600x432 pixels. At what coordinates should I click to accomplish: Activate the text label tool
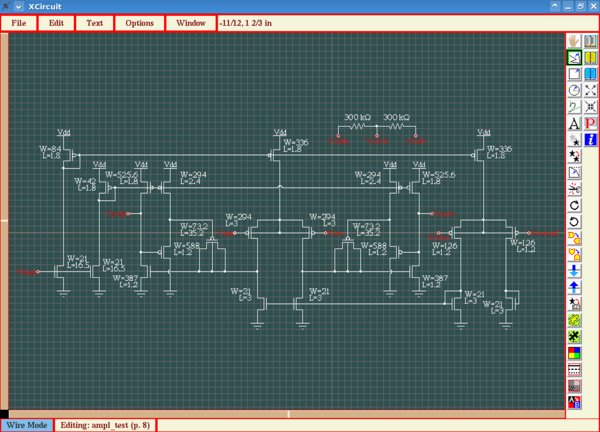click(575, 124)
